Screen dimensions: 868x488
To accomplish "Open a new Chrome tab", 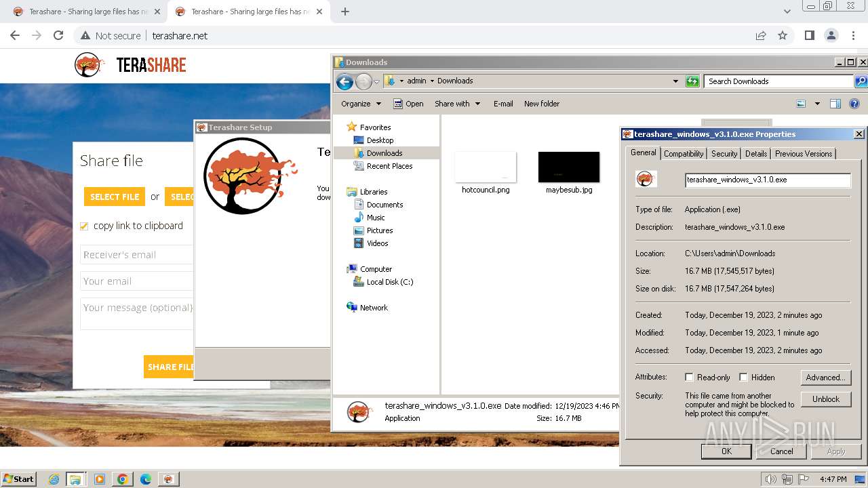I will (x=345, y=12).
